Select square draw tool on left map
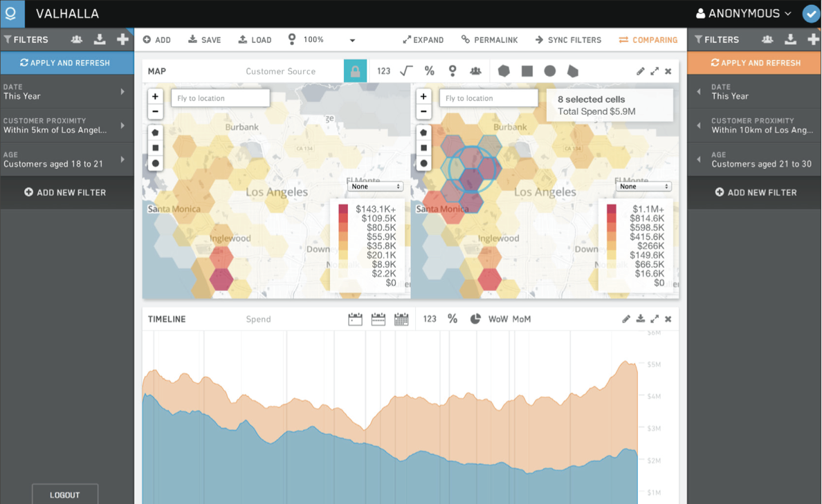Viewport: 822px width, 504px height. click(155, 148)
